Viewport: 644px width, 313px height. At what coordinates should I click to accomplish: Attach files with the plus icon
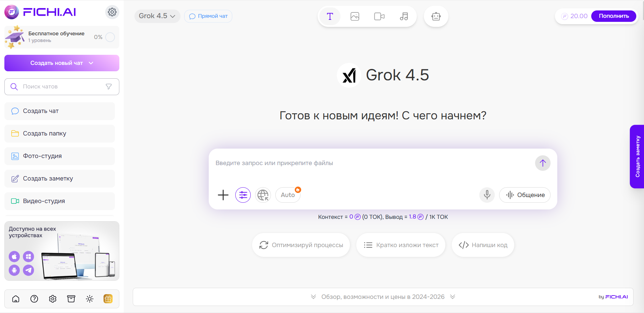223,195
